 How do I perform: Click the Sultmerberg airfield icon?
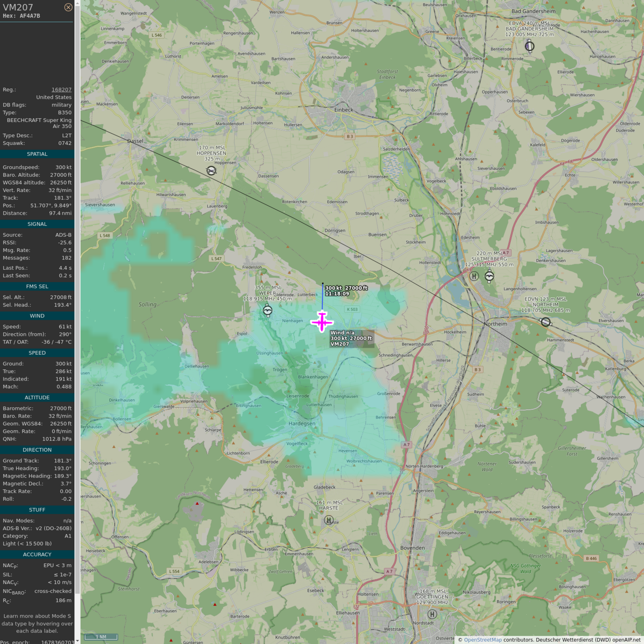tap(489, 276)
